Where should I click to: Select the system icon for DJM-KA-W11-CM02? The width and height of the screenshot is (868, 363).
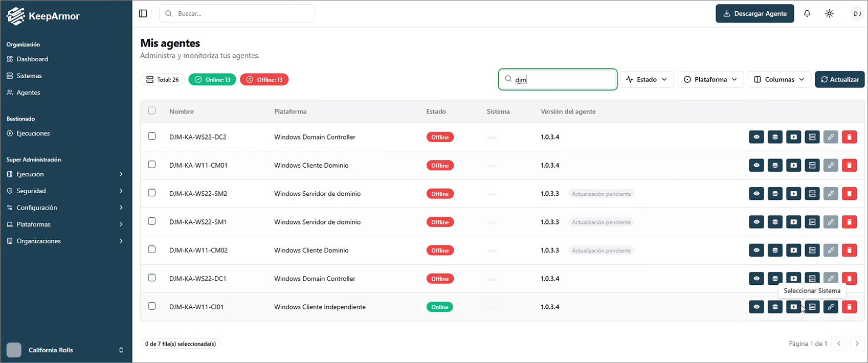coord(812,251)
